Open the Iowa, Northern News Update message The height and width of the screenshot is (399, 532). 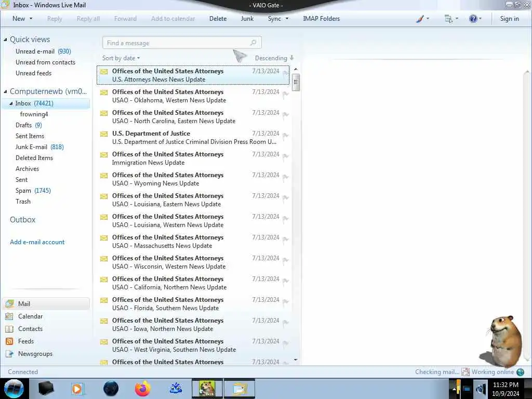click(x=193, y=324)
